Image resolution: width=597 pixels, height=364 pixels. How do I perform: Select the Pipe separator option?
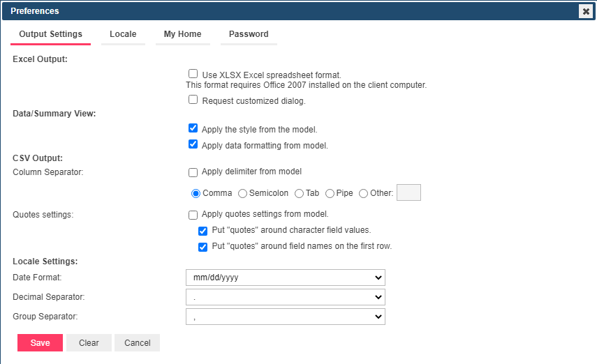pyautogui.click(x=330, y=194)
